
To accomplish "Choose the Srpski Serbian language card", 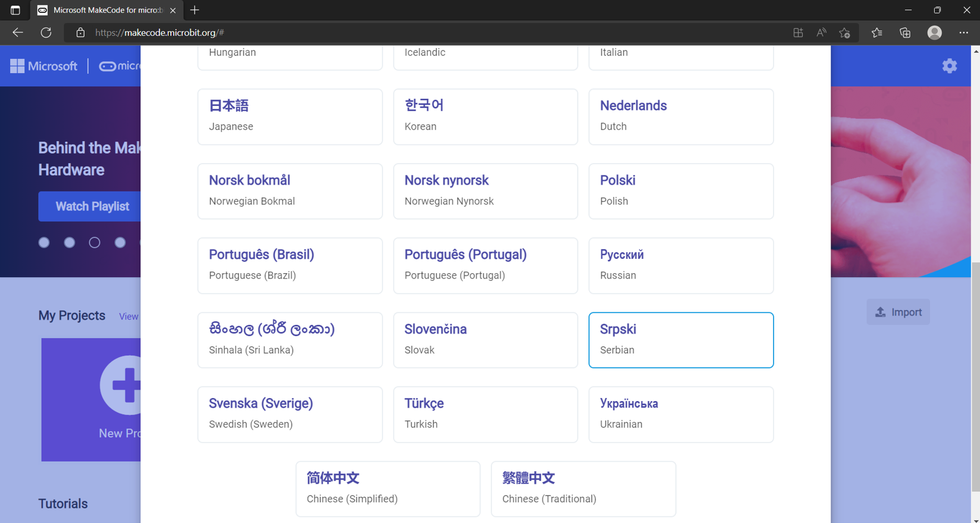I will click(681, 340).
